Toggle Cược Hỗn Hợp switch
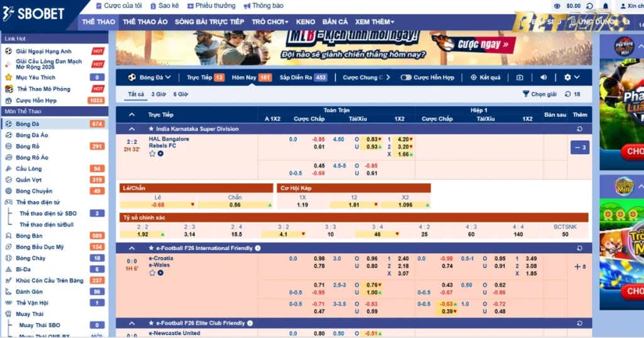Image resolution: width=644 pixels, height=338 pixels. pyautogui.click(x=406, y=77)
